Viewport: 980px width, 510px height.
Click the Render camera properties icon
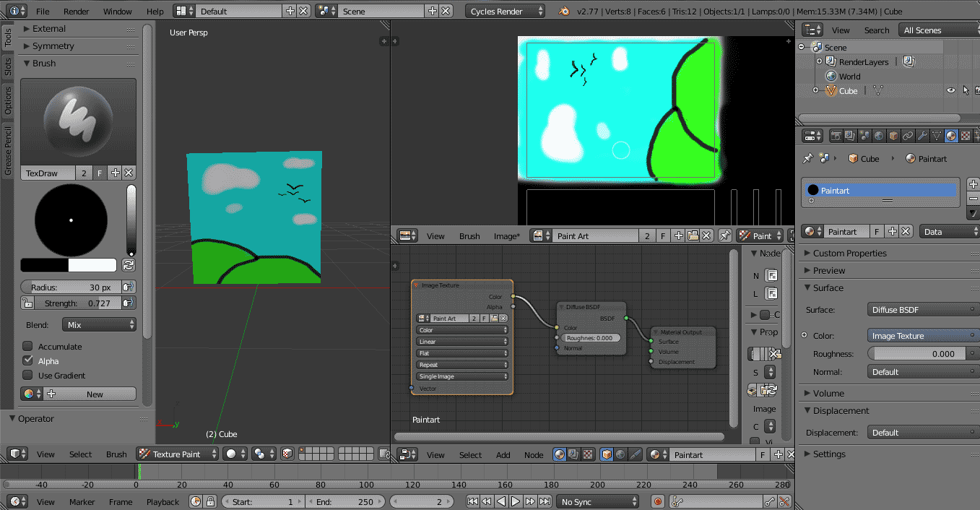click(836, 136)
